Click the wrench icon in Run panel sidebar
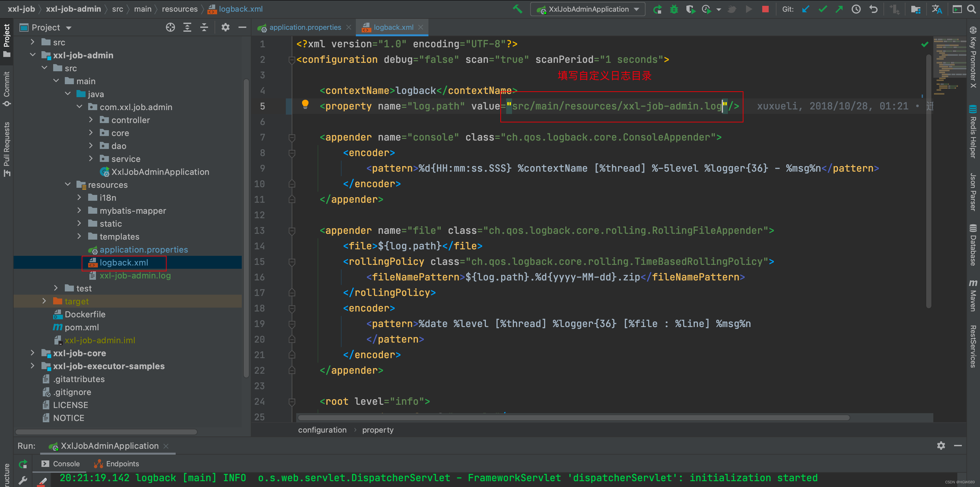The height and width of the screenshot is (487, 980). (x=23, y=480)
